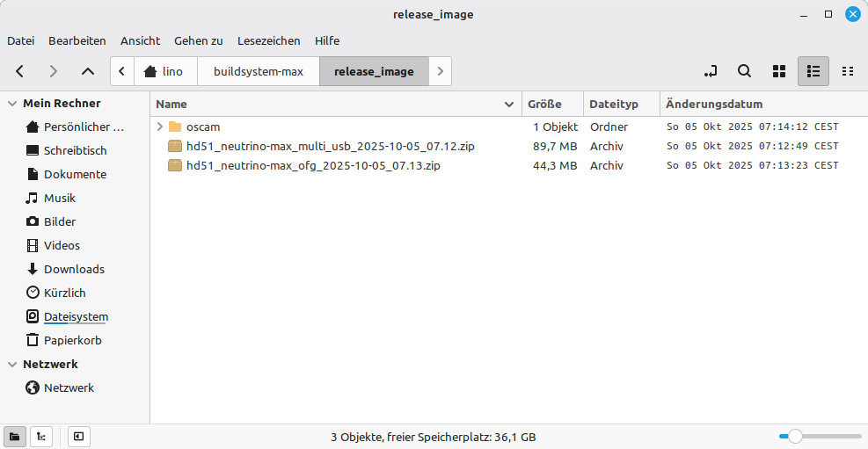This screenshot has height=449, width=868.
Task: Open the Lesezeichen menu
Action: coord(268,40)
